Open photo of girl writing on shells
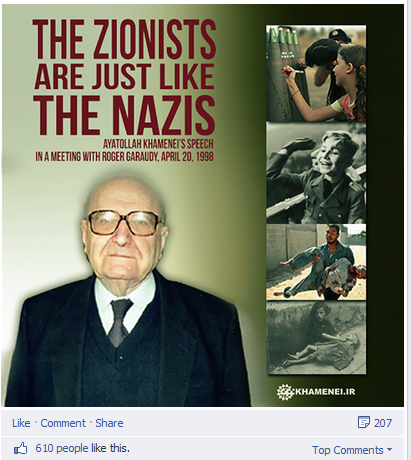This screenshot has width=411, height=460. [316, 73]
